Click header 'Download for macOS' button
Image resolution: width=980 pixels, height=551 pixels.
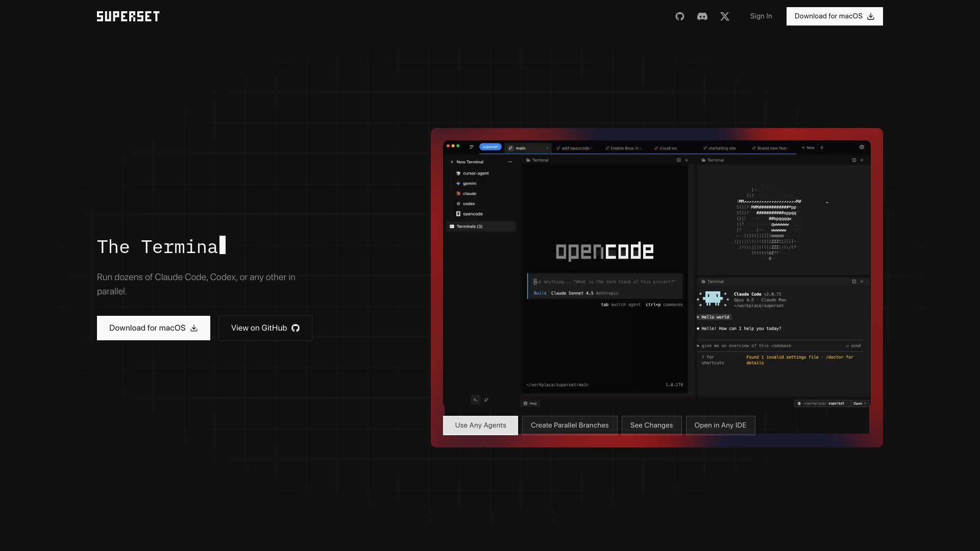[x=835, y=16]
